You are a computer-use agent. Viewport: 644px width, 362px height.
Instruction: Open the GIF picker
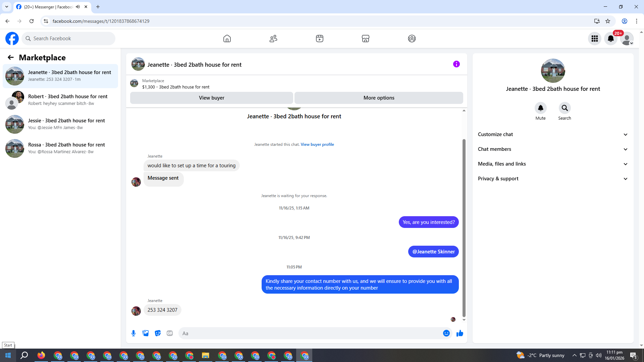click(170, 333)
